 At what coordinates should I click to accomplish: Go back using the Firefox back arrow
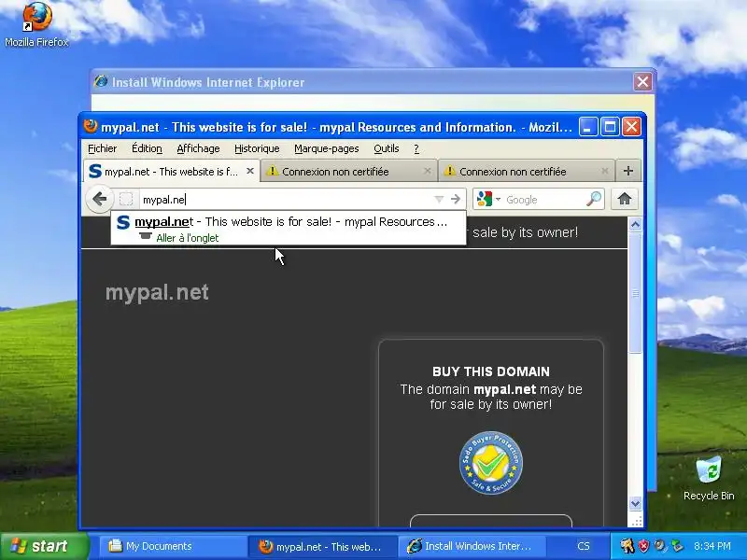tap(100, 199)
